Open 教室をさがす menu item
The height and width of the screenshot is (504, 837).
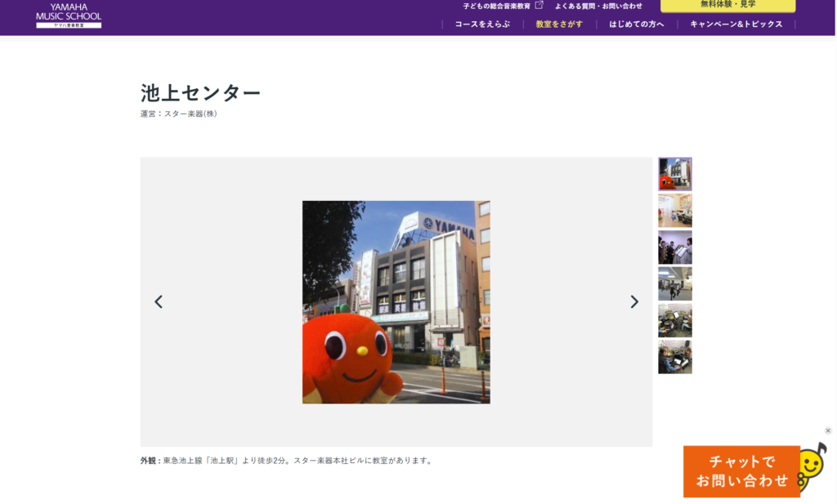tap(559, 24)
